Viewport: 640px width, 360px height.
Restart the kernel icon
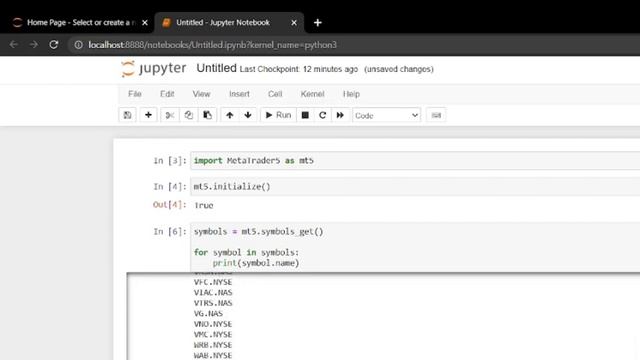322,115
